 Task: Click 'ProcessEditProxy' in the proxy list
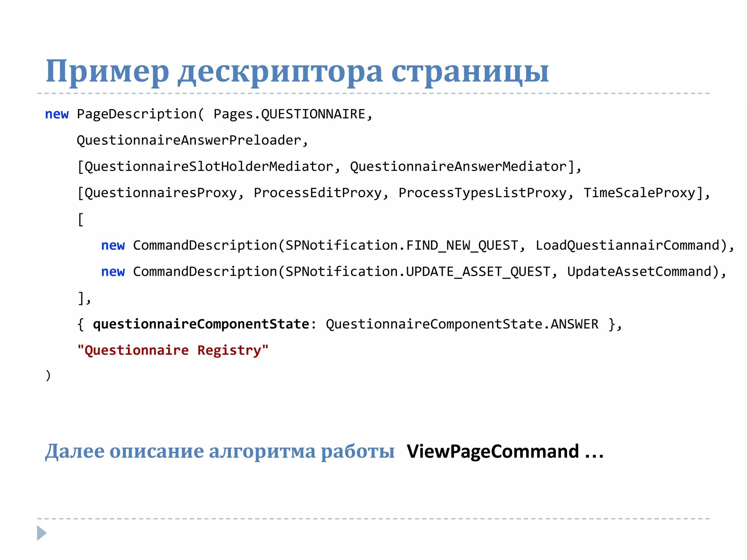point(318,193)
